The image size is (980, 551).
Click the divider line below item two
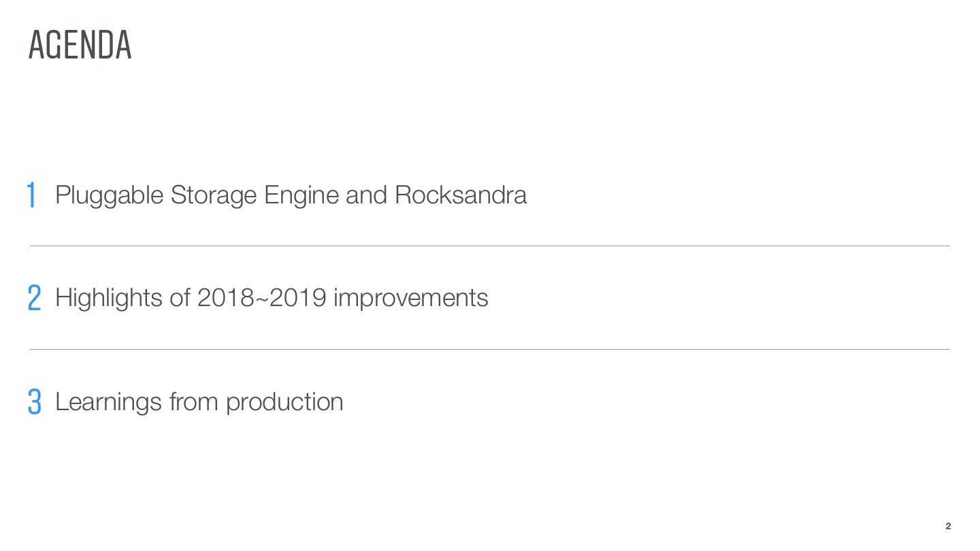tap(490, 350)
